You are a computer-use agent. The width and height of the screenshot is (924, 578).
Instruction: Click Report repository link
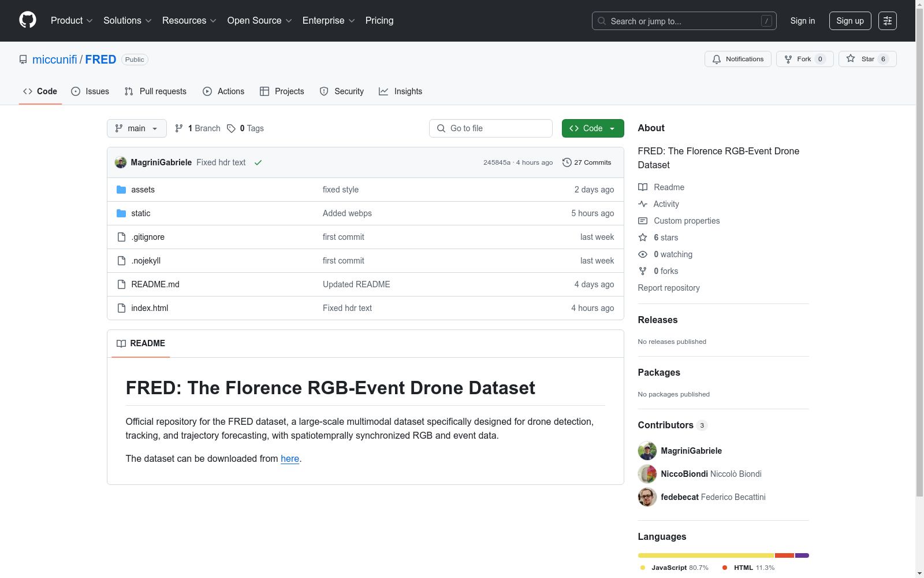(x=669, y=288)
